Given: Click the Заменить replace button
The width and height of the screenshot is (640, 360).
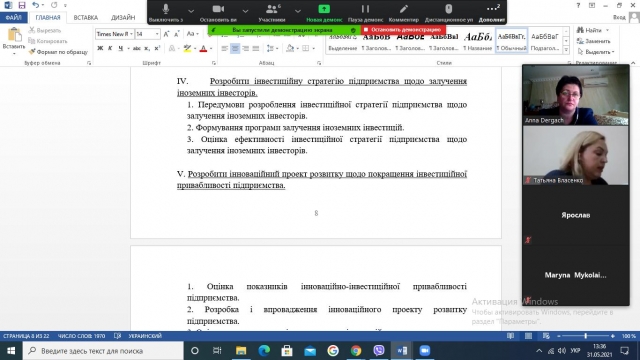Looking at the screenshot, I should (x=594, y=41).
